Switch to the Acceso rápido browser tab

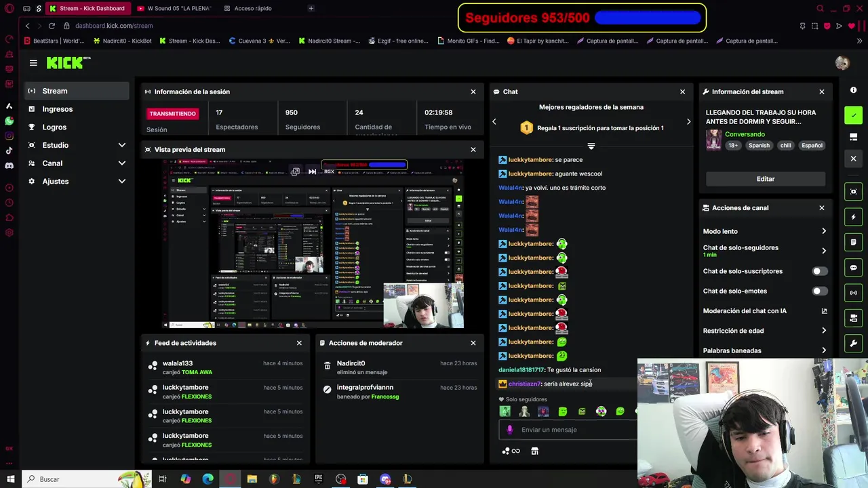(252, 8)
